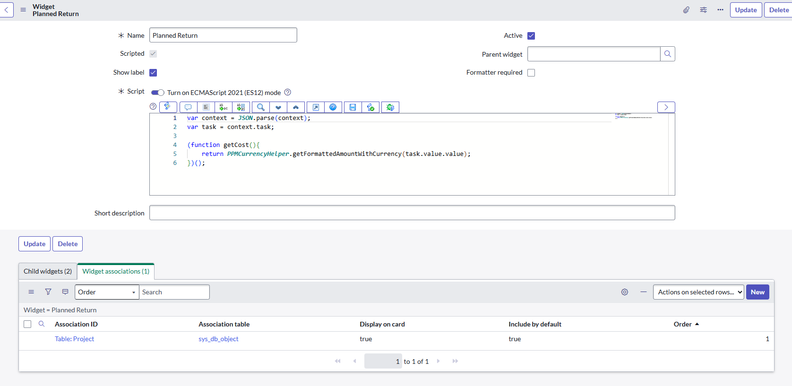Click the list filter funnel icon
792x386 pixels.
[48, 292]
